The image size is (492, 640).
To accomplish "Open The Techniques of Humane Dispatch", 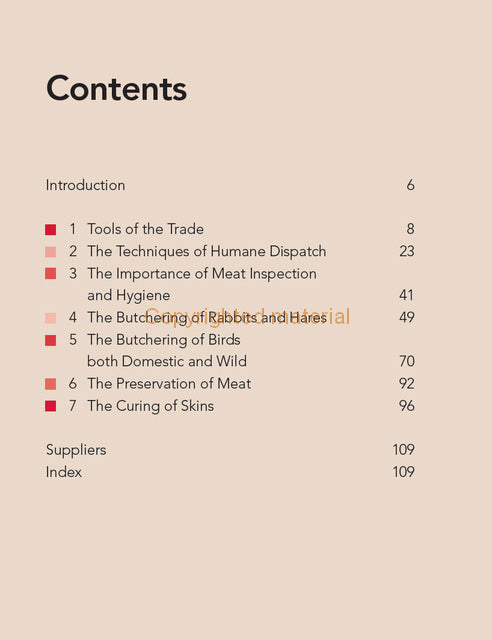I will (207, 251).
